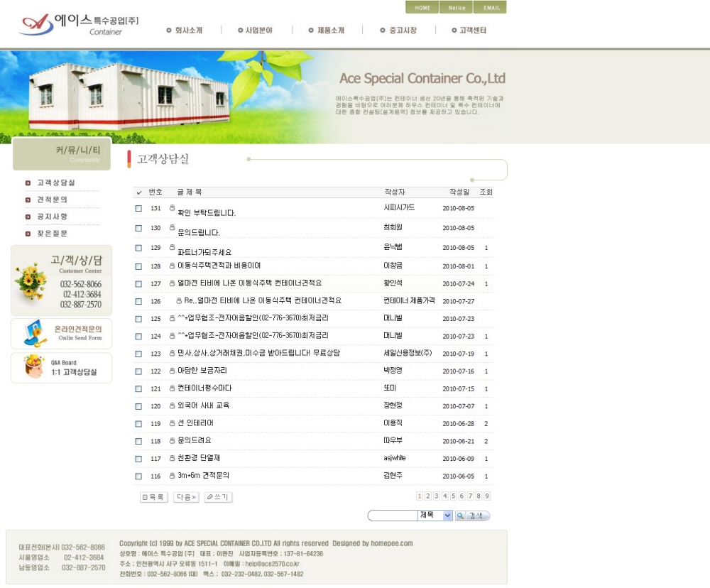Click the Ace Container company logo
710x588 pixels.
[79, 23]
